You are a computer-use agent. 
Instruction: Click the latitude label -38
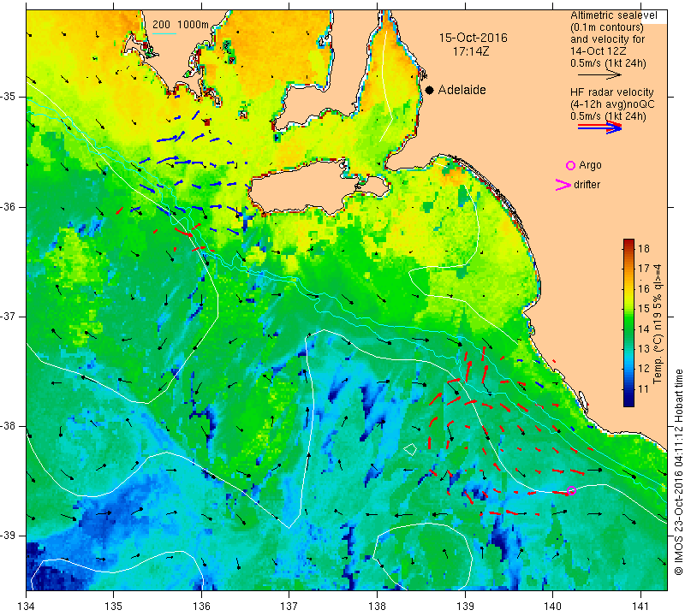pos(9,426)
